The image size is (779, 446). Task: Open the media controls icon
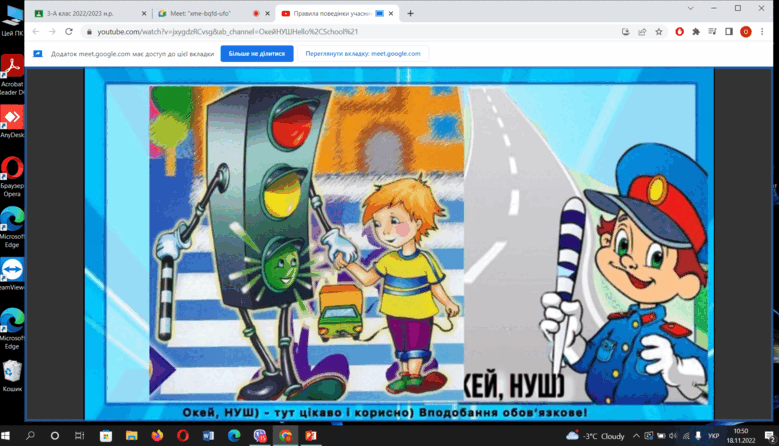click(712, 32)
